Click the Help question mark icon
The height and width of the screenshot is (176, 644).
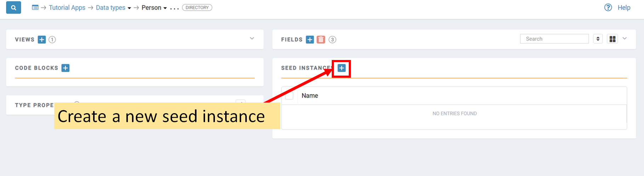tap(608, 7)
